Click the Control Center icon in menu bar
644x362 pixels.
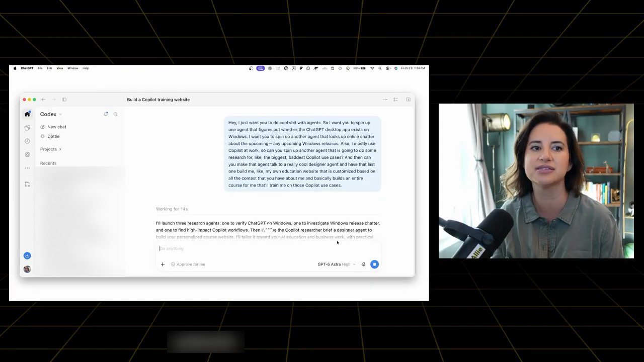pos(388,68)
